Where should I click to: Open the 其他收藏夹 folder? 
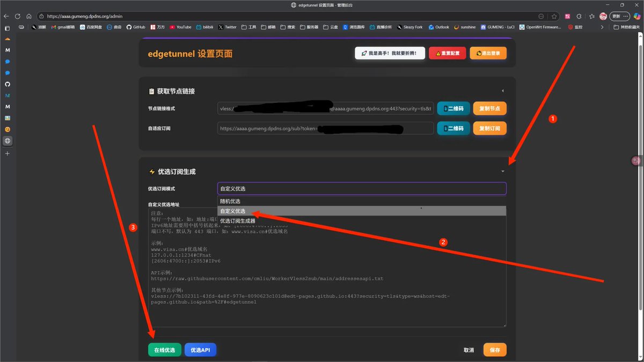[x=627, y=27]
